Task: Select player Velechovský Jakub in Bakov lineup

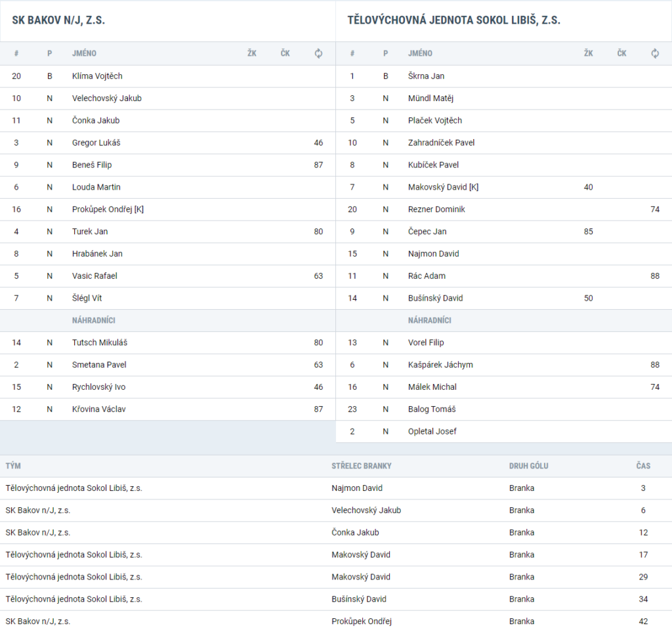Action: (107, 98)
